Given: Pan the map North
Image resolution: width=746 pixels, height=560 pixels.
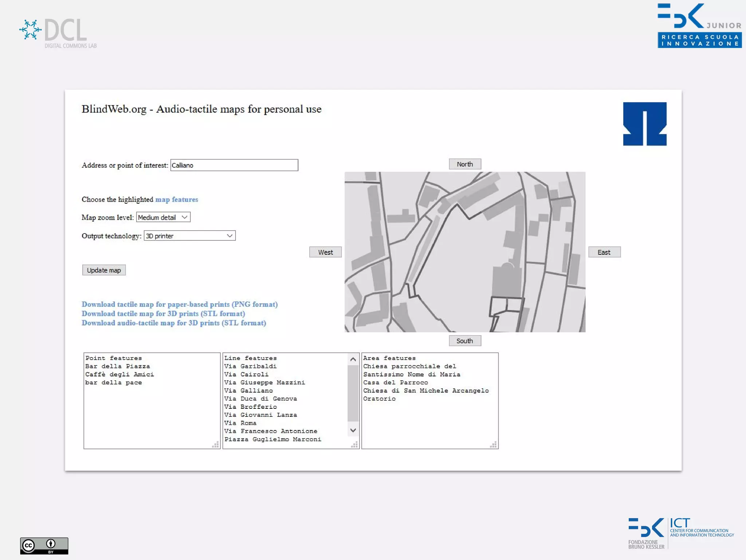Looking at the screenshot, I should pyautogui.click(x=465, y=164).
